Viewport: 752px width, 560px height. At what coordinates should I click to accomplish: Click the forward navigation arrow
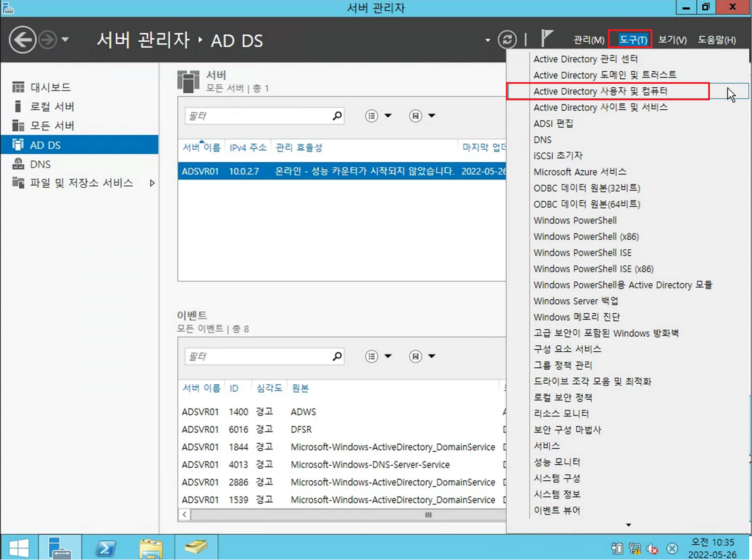(47, 40)
